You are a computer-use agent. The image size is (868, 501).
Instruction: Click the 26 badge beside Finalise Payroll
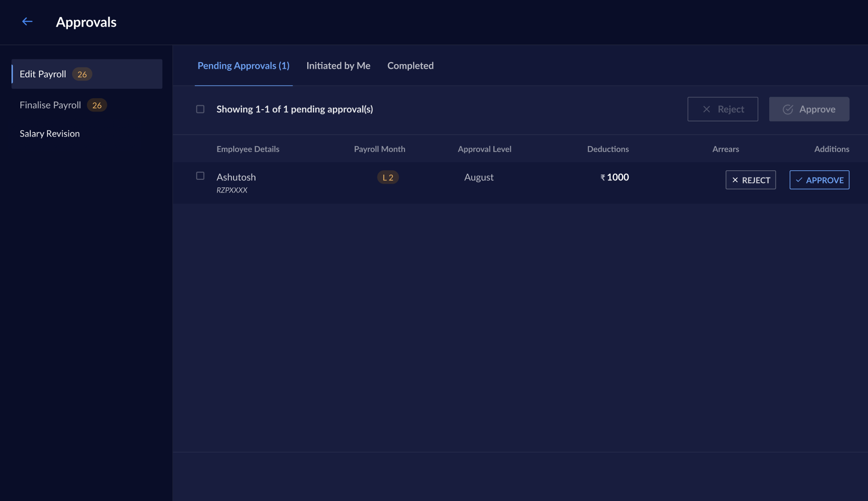tap(97, 105)
